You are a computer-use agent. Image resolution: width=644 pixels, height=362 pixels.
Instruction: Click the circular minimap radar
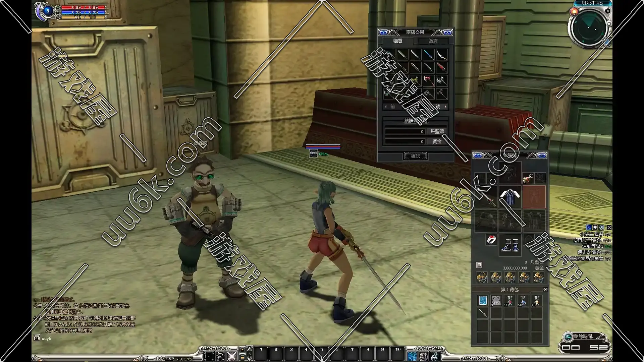tap(589, 28)
